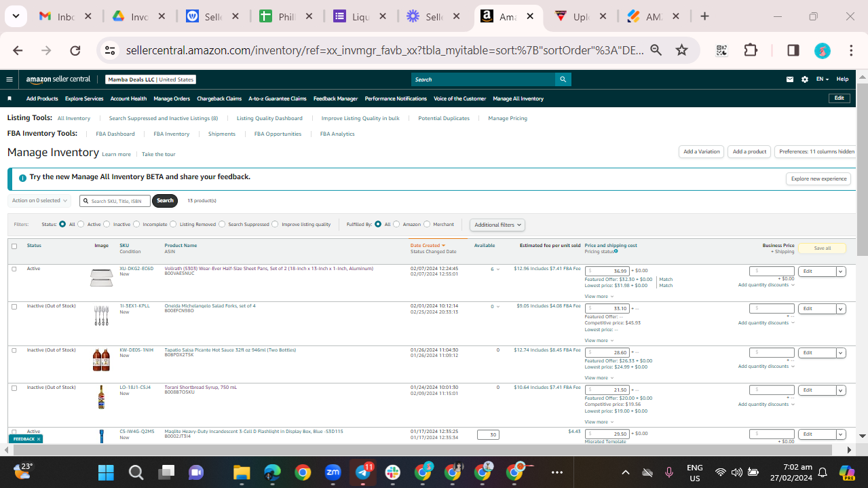The height and width of the screenshot is (488, 868).
Task: Open Feedback Manager in navigation bar
Action: pyautogui.click(x=335, y=98)
